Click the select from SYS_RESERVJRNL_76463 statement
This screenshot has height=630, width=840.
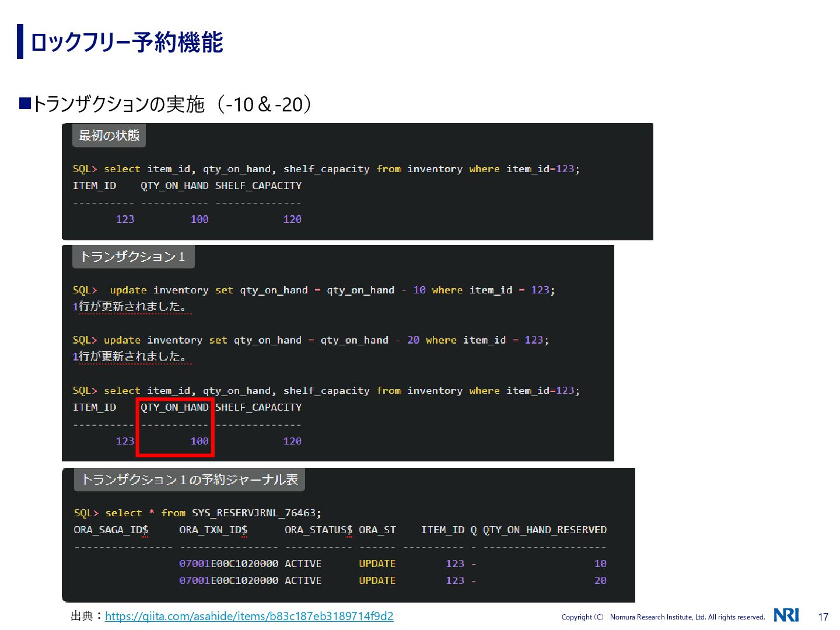(197, 513)
